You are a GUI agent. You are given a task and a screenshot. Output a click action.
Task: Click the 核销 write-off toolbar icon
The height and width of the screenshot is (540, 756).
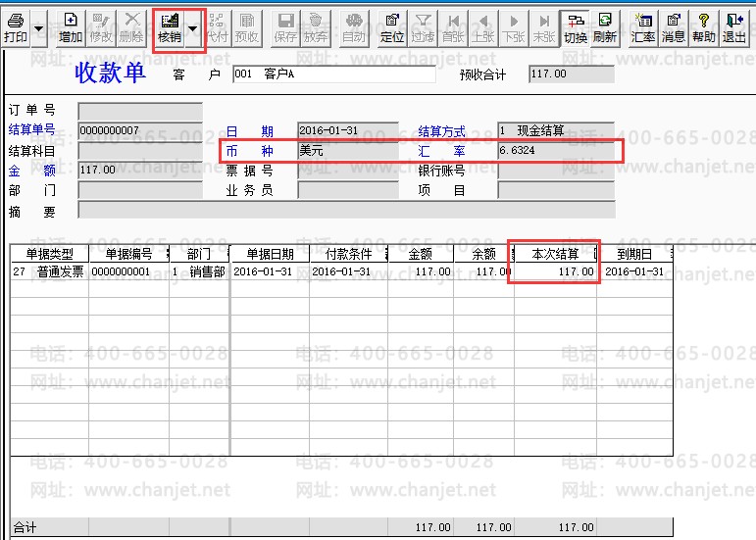[x=170, y=28]
